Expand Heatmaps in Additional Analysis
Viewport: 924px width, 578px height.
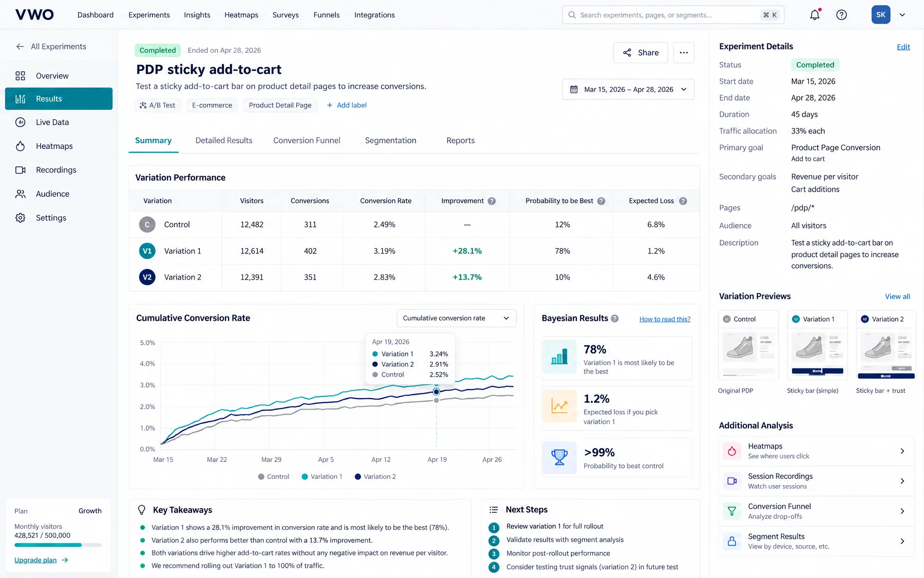[x=816, y=451]
